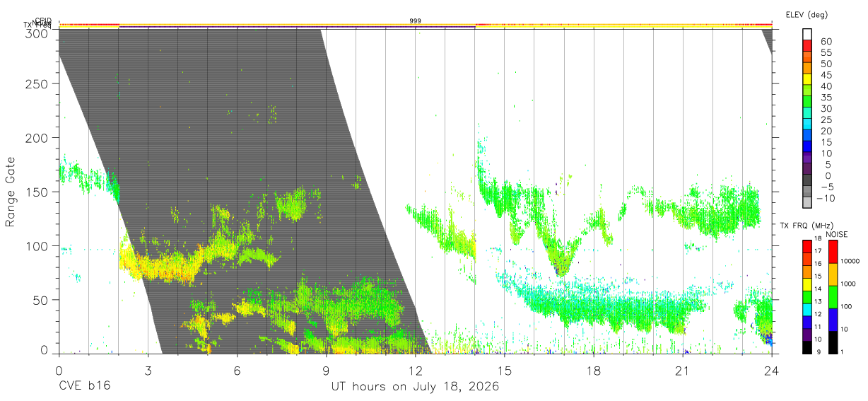Viewport: 868px width, 401px height.
Task: Click the x-axis tick label '3'
Action: click(148, 371)
